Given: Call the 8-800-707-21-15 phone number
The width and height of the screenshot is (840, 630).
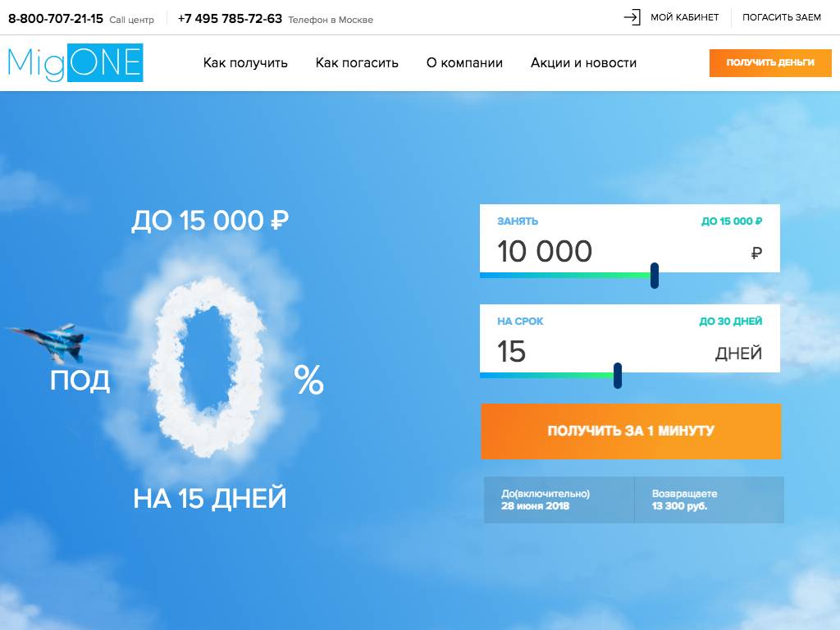Looking at the screenshot, I should [56, 18].
